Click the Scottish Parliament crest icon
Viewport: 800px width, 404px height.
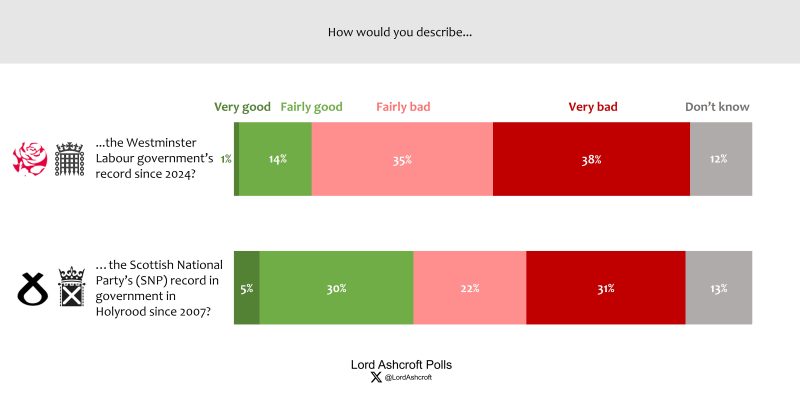point(70,287)
